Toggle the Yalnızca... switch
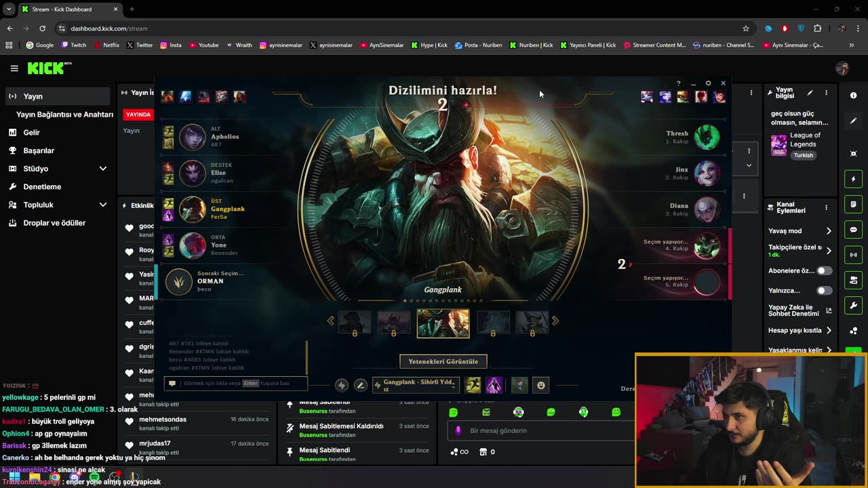Image resolution: width=868 pixels, height=488 pixels. [x=824, y=291]
